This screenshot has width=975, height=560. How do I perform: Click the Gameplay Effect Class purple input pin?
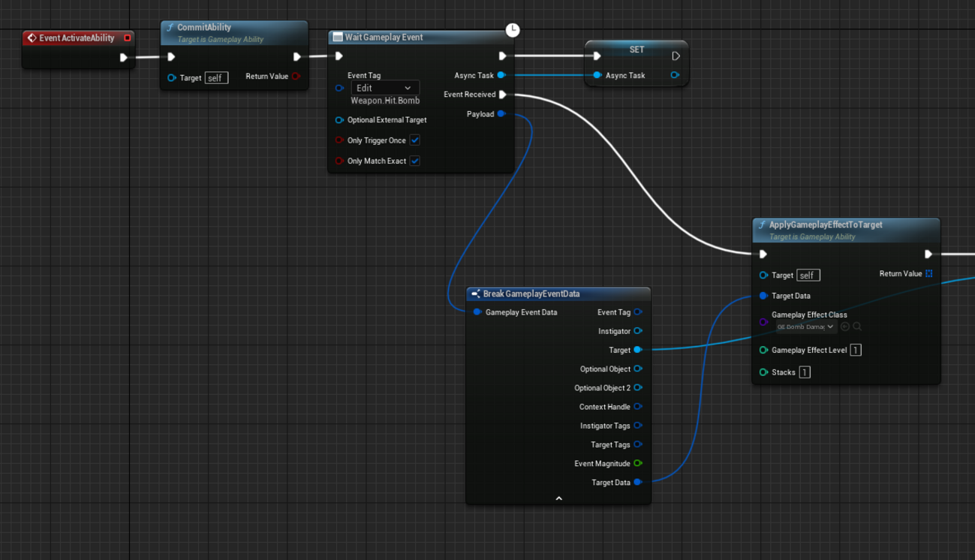(763, 322)
